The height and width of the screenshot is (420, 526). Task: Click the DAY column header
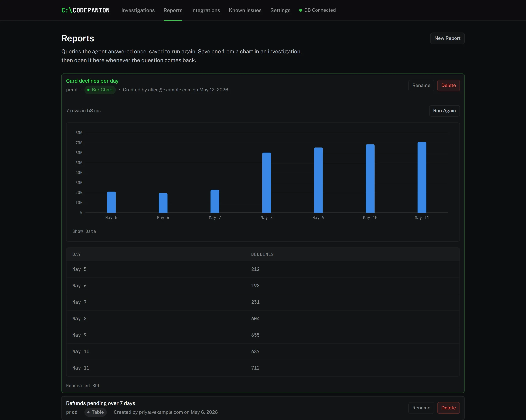[x=76, y=254]
